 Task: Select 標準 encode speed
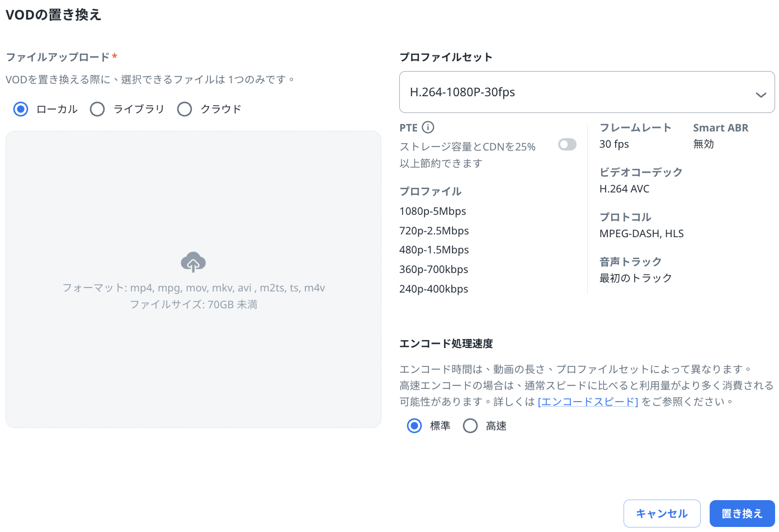pyautogui.click(x=414, y=426)
